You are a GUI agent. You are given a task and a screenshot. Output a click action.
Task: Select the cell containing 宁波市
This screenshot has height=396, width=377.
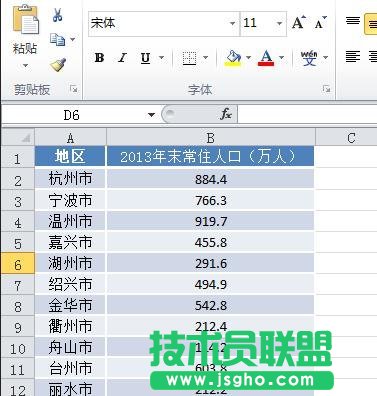point(70,200)
